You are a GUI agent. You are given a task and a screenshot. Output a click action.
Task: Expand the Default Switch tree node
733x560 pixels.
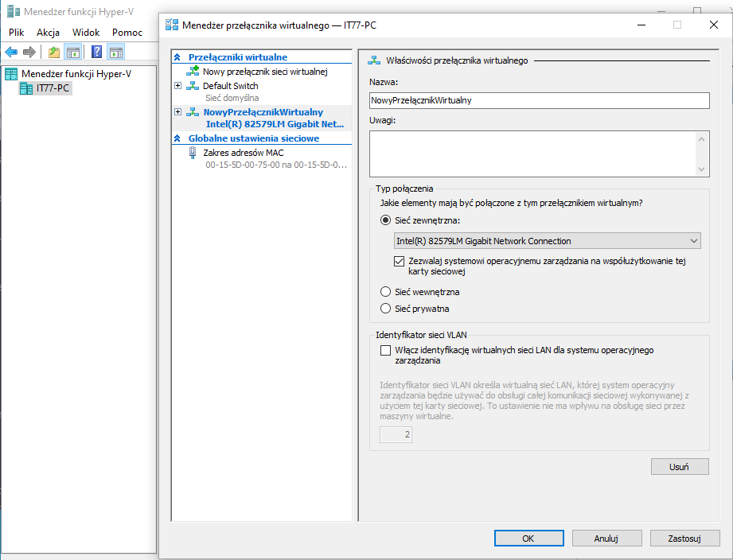178,86
